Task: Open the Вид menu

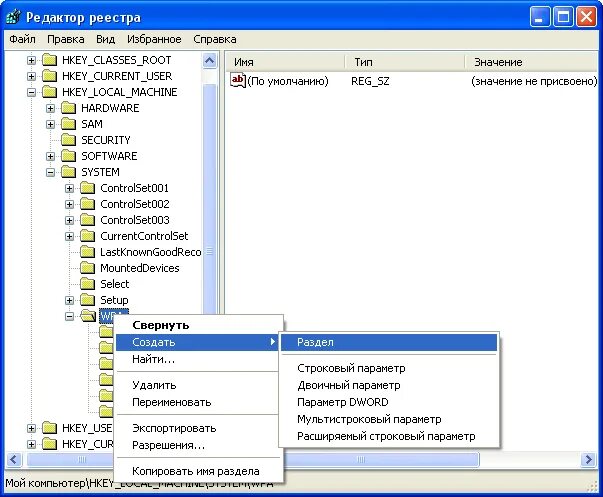Action: [x=105, y=39]
